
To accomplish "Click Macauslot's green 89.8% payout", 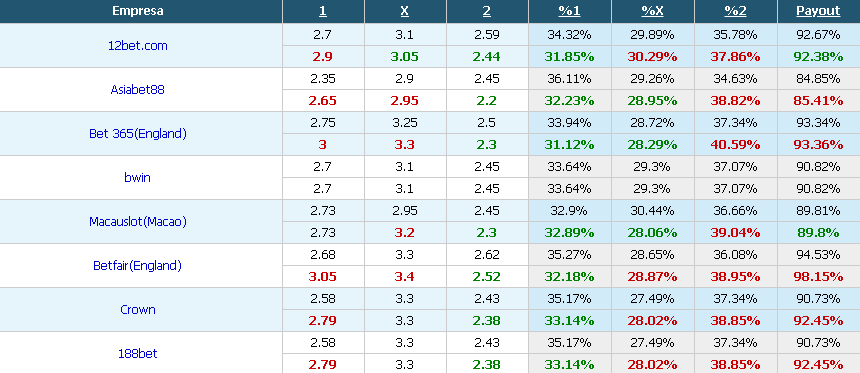I will coord(818,233).
